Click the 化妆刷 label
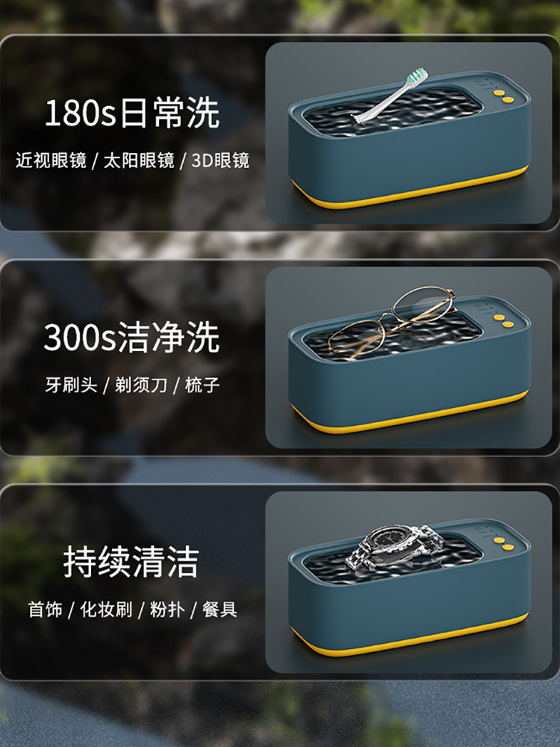Screen dimensions: 560x747 106,610
